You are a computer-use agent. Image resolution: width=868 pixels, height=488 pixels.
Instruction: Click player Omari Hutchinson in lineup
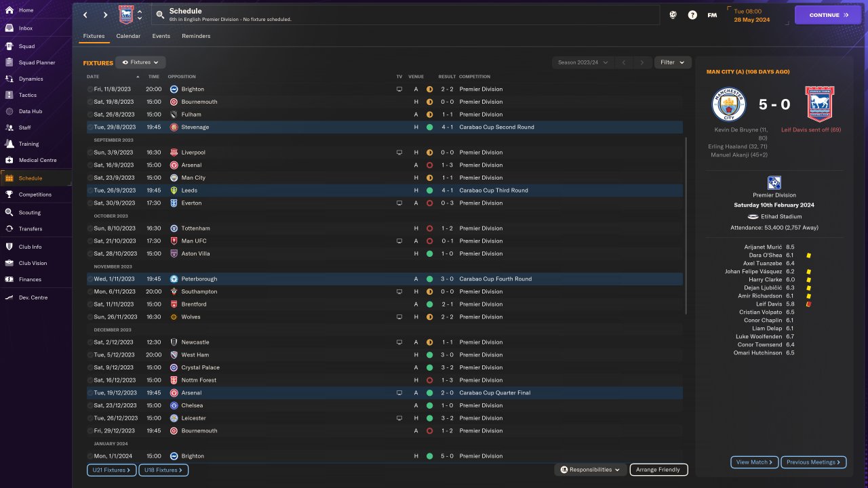tap(757, 353)
